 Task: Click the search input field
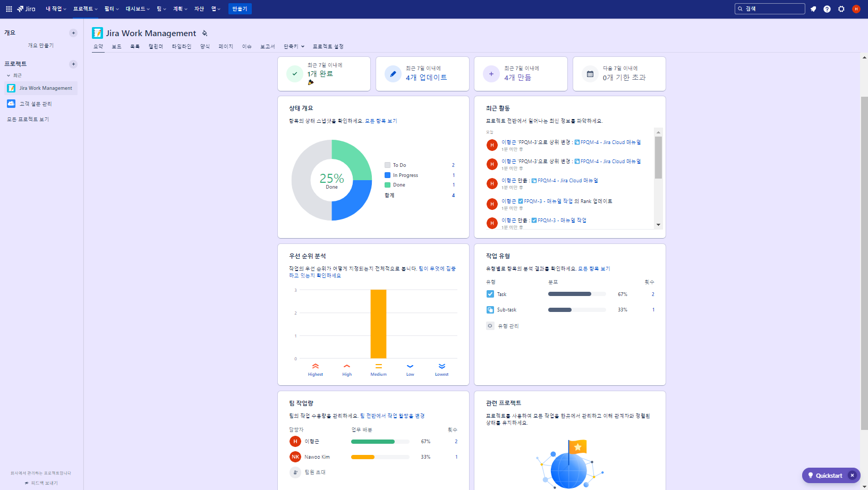pos(770,9)
